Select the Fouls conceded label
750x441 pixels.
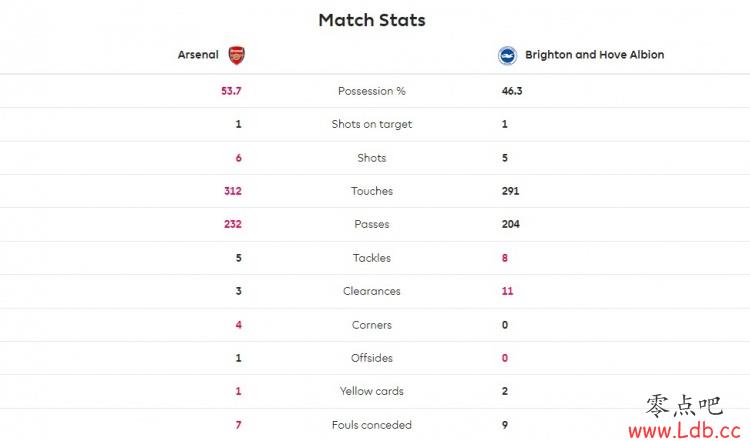372,425
